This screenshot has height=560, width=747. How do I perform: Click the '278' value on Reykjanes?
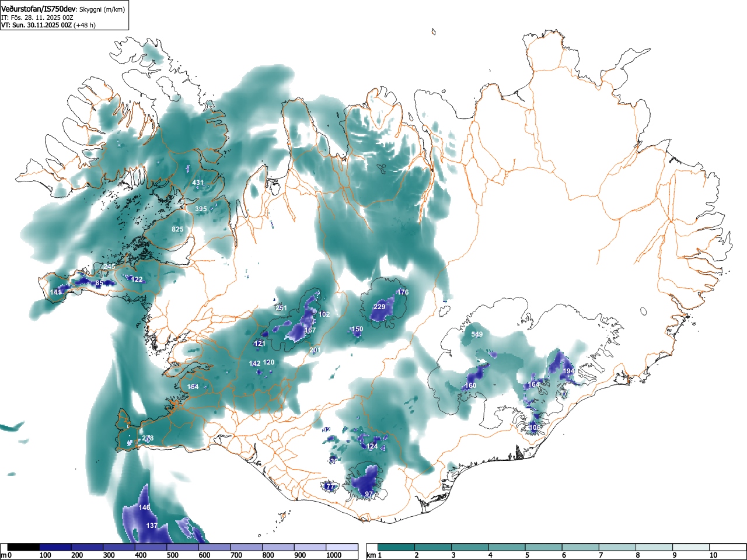[148, 438]
